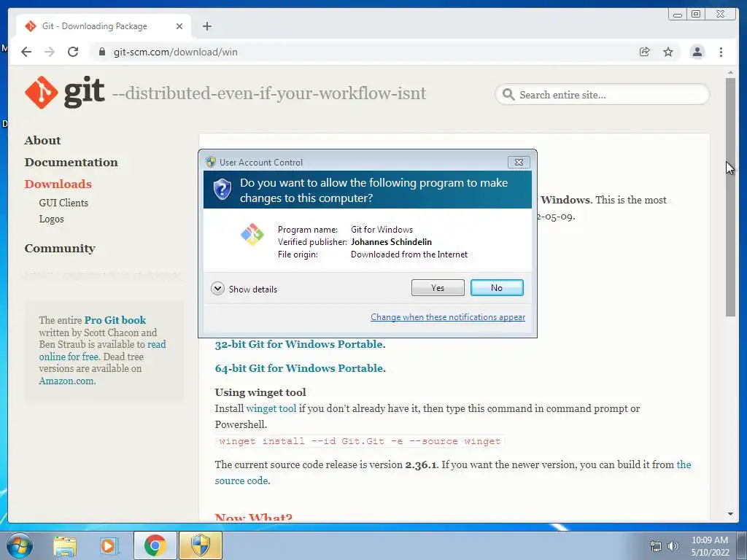Click the magnifier icon in search box
The height and width of the screenshot is (560, 747).
[508, 94]
